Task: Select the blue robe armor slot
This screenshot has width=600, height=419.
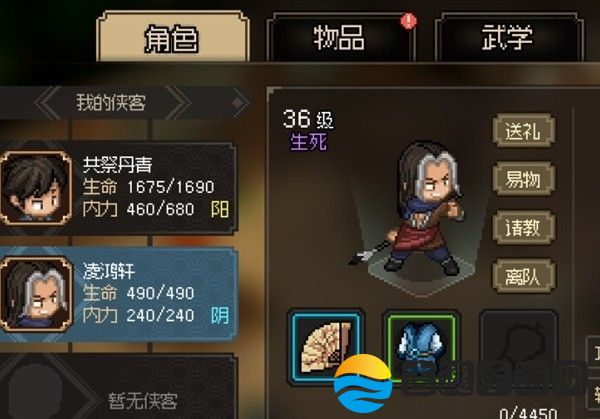Action: tap(422, 347)
